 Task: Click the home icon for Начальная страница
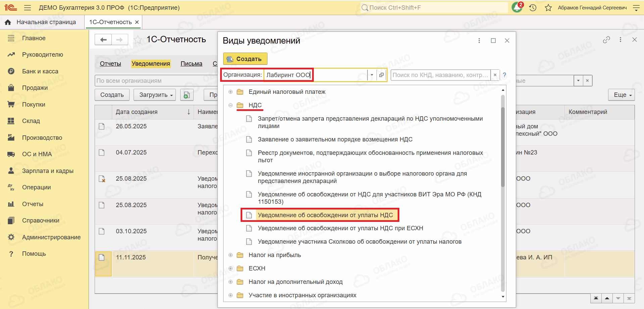tap(8, 22)
